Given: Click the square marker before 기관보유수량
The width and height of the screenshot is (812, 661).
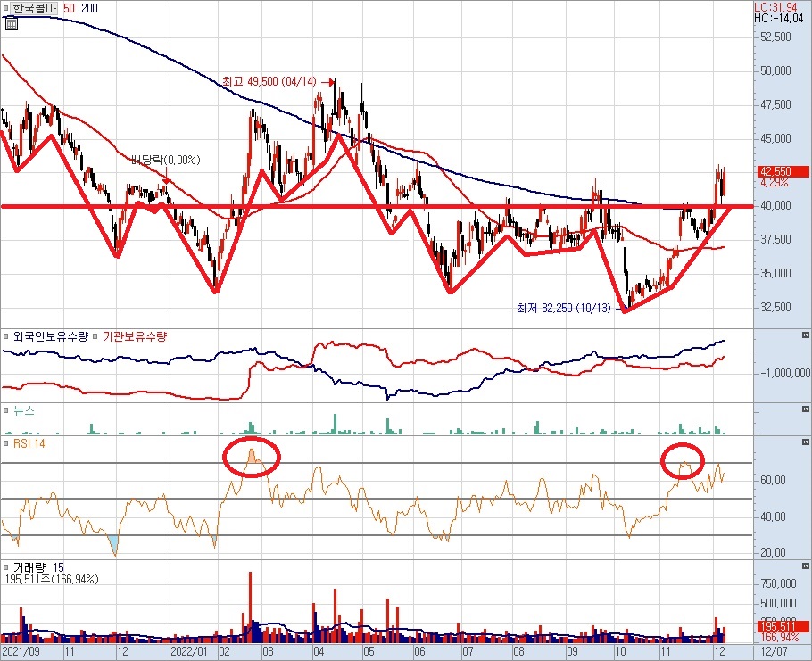Looking at the screenshot, I should point(95,336).
